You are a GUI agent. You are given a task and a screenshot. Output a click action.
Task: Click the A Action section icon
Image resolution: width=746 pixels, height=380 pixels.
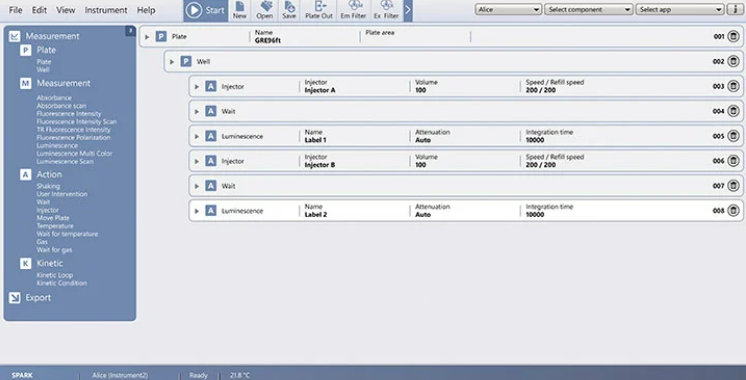pos(26,175)
